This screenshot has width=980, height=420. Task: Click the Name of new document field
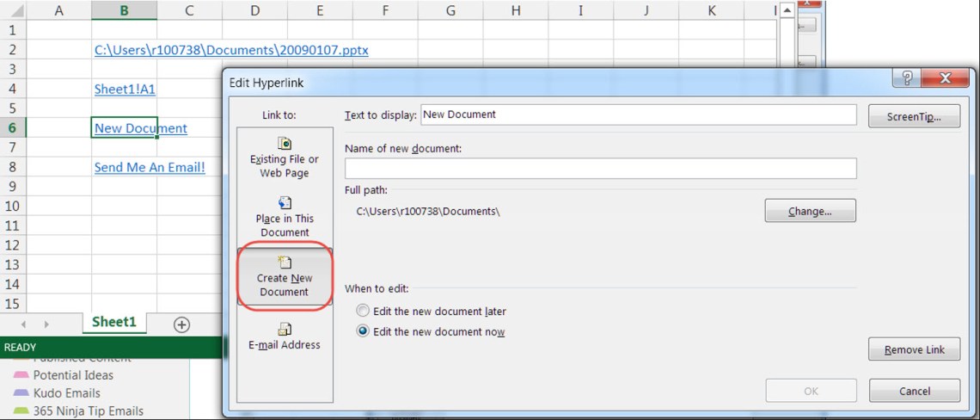[x=600, y=169]
